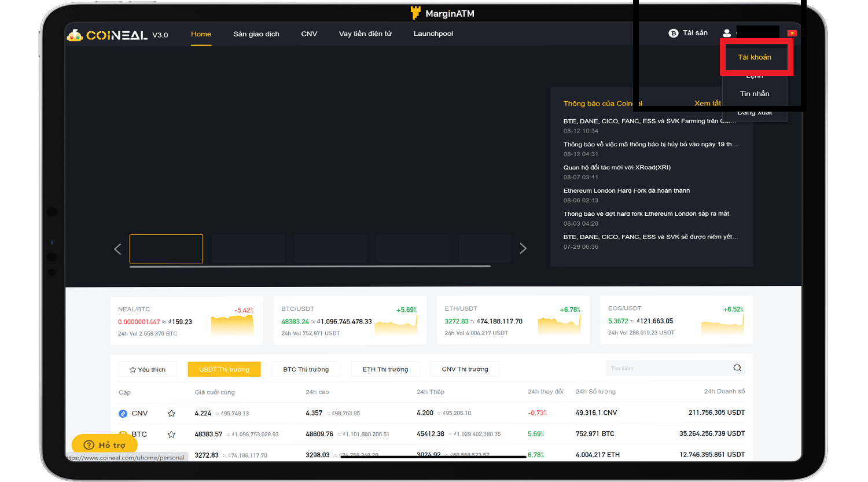This screenshot has height=482, width=868.
Task: Click the MarginATM logo at the top
Action: tap(443, 13)
